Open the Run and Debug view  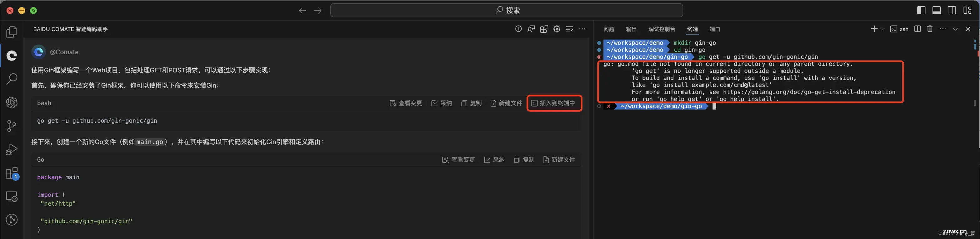click(x=12, y=149)
